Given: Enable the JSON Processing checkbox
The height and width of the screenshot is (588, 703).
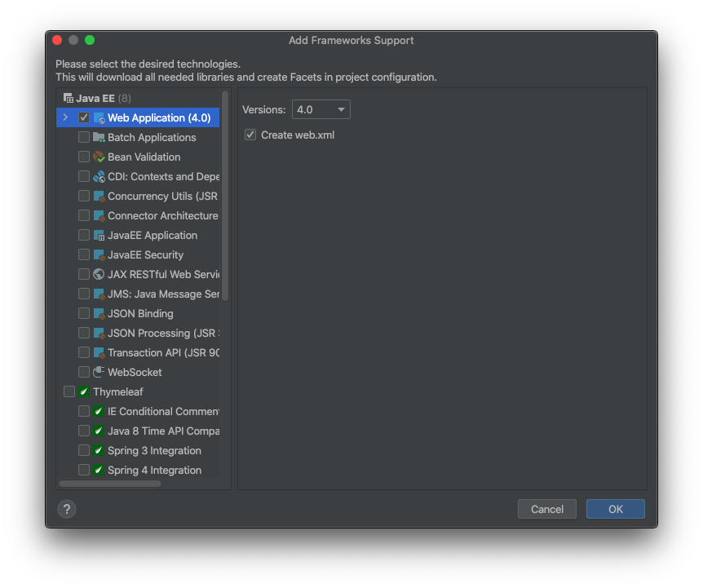Looking at the screenshot, I should [x=84, y=333].
